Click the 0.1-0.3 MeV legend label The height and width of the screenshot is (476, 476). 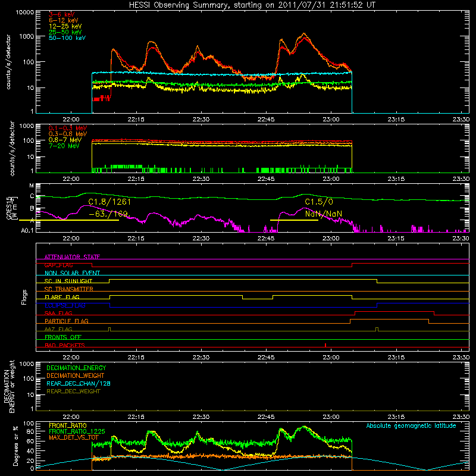(68, 128)
